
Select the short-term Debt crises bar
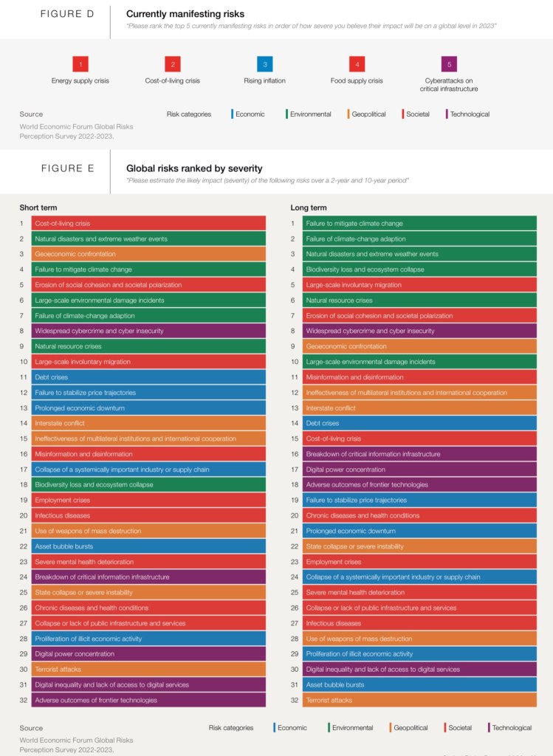[x=148, y=377]
